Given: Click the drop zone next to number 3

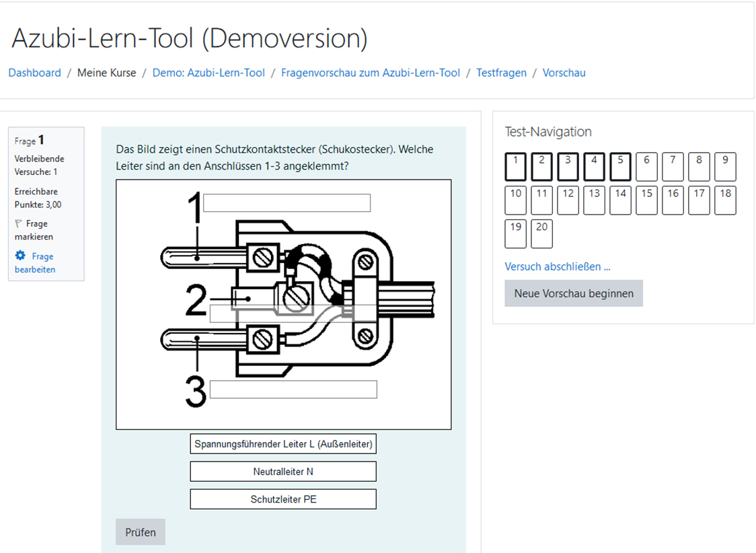Looking at the screenshot, I should [293, 389].
